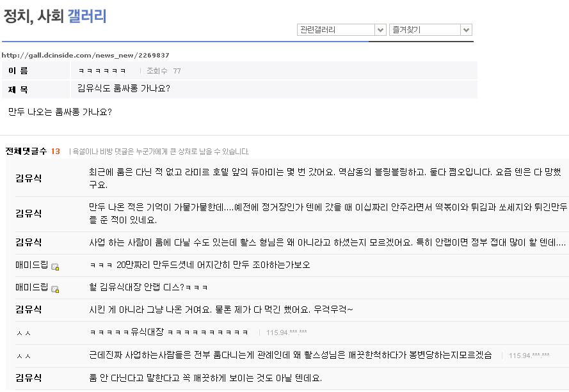This screenshot has height=392, width=569.
Task: Click comment text 만두 나온 적은 기억이 가물가물한데
Action: click(x=328, y=213)
